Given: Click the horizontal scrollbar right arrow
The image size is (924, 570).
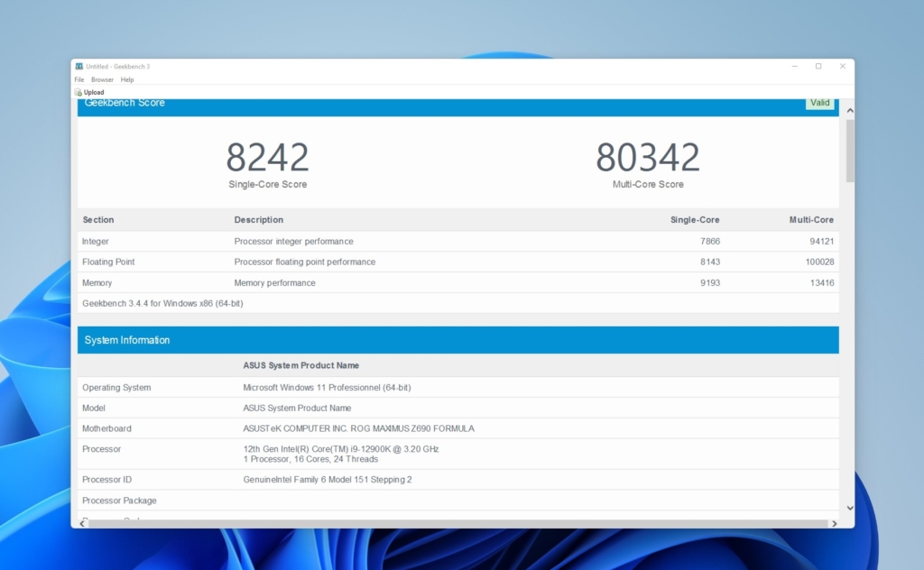Looking at the screenshot, I should (835, 523).
